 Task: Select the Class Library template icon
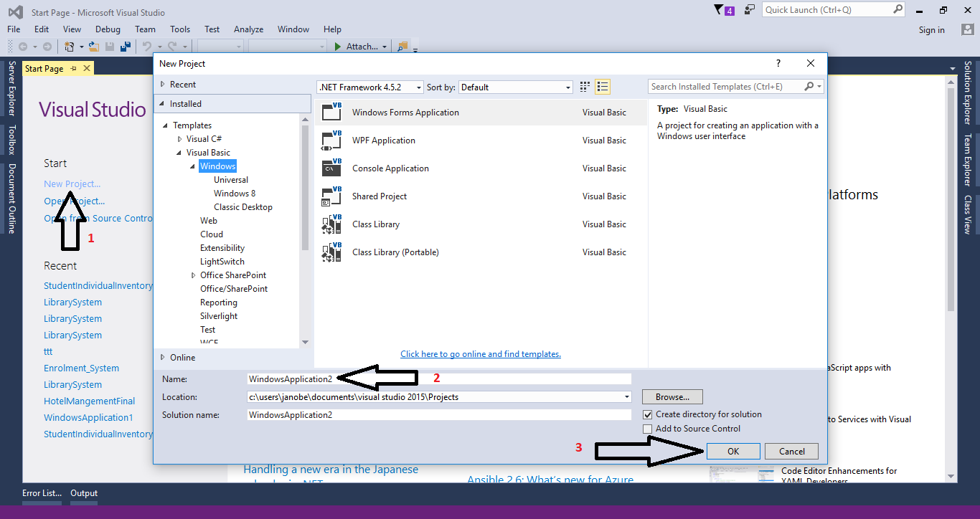[332, 224]
